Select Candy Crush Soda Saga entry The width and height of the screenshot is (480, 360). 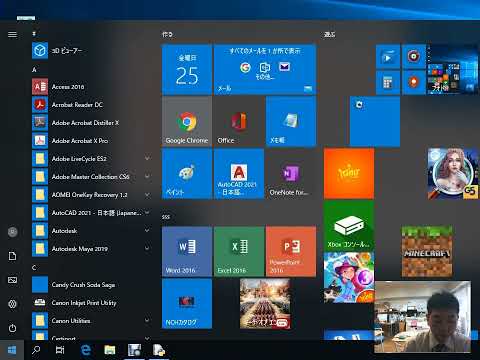coord(91,285)
